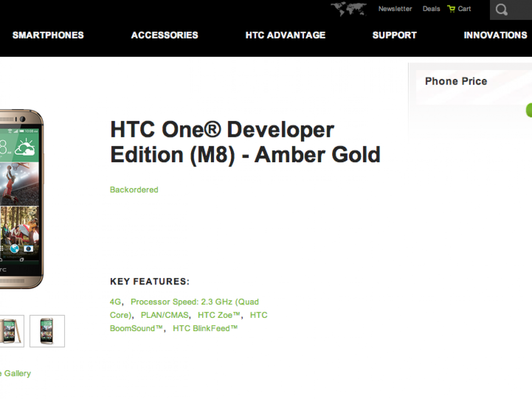Open the Newsletter link
Viewport: 532px width, 399px height.
[x=395, y=9]
